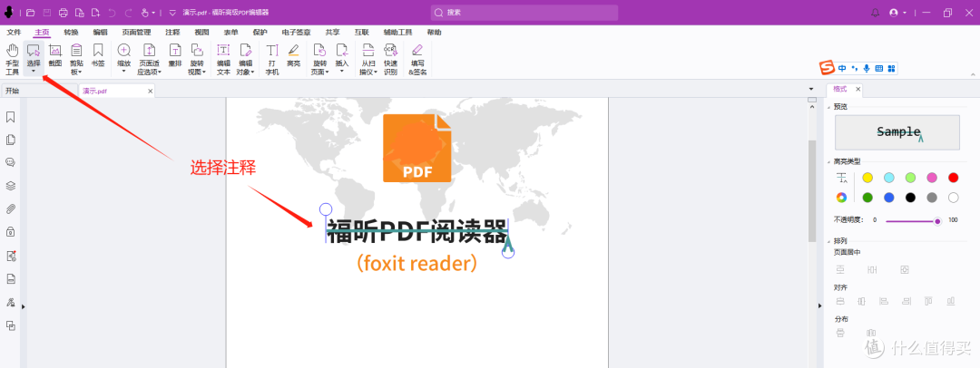Click the 截图 snapshot tool
The image size is (980, 368).
pyautogui.click(x=55, y=55)
